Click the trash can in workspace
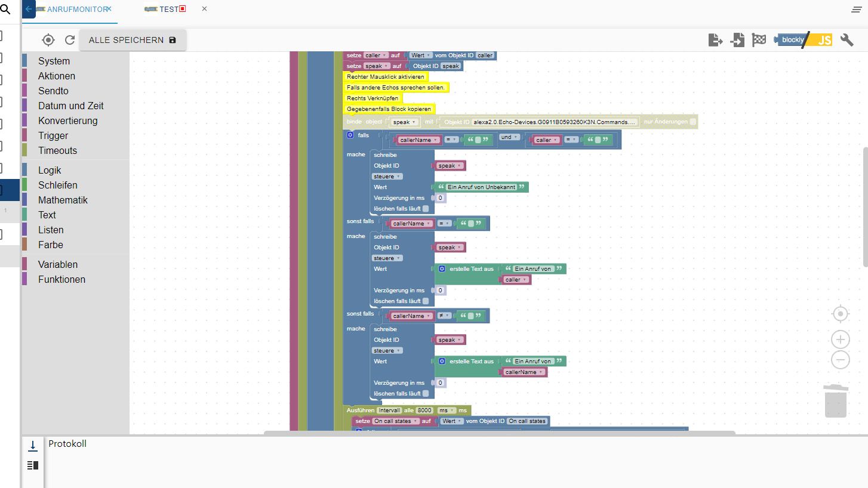This screenshot has width=868, height=488. [x=836, y=401]
